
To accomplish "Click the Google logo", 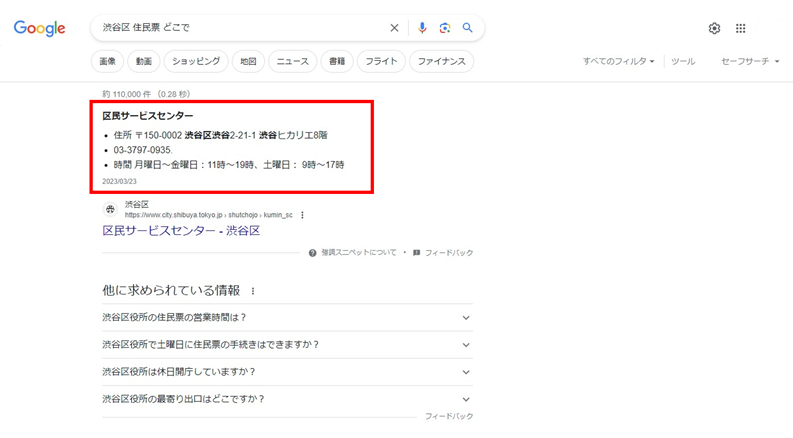I will click(39, 28).
